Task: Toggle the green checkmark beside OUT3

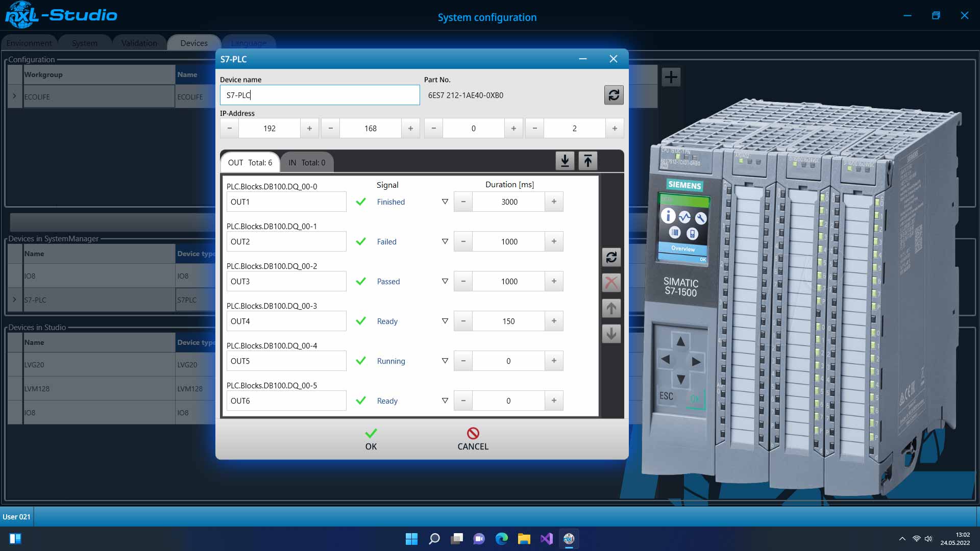Action: click(x=361, y=282)
